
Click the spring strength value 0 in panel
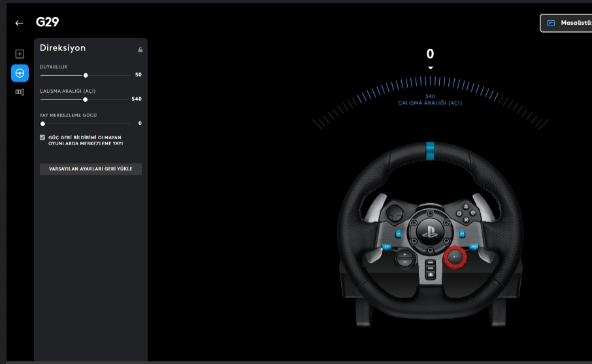(x=140, y=123)
